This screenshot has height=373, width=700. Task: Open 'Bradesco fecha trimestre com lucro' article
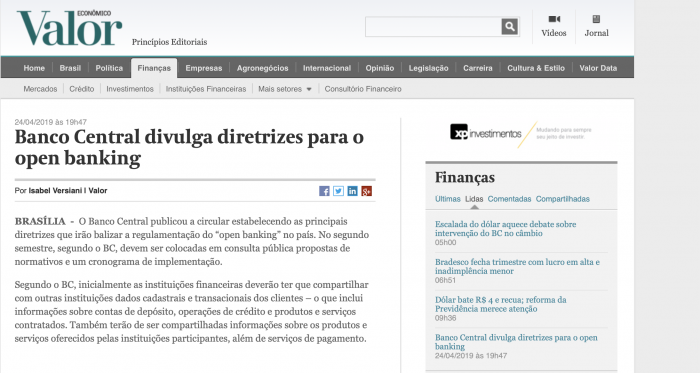point(517,266)
